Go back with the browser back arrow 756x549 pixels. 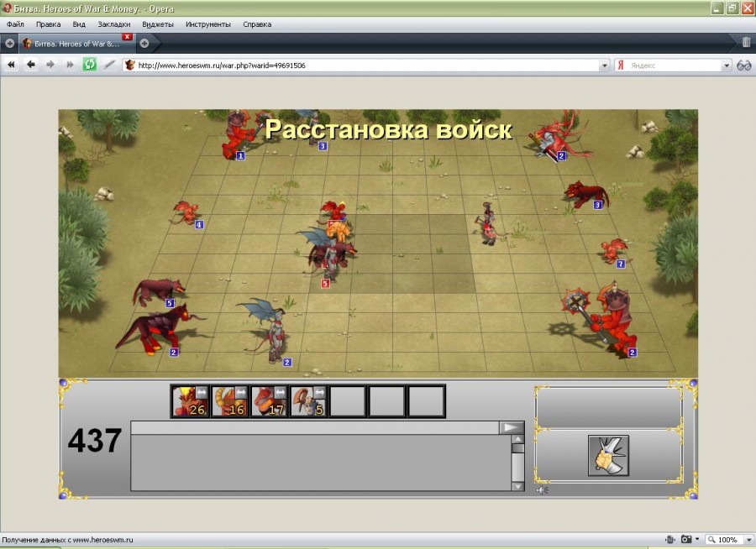[31, 65]
